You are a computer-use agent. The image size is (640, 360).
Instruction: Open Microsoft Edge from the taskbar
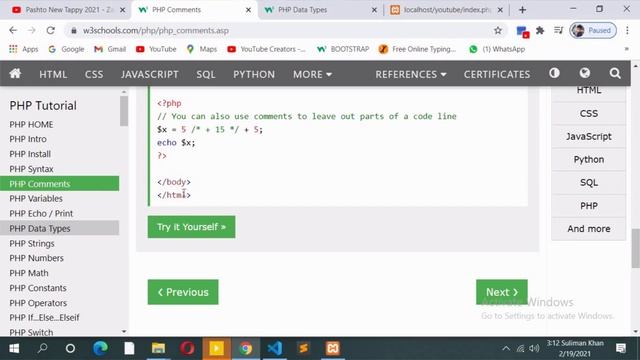[100, 348]
